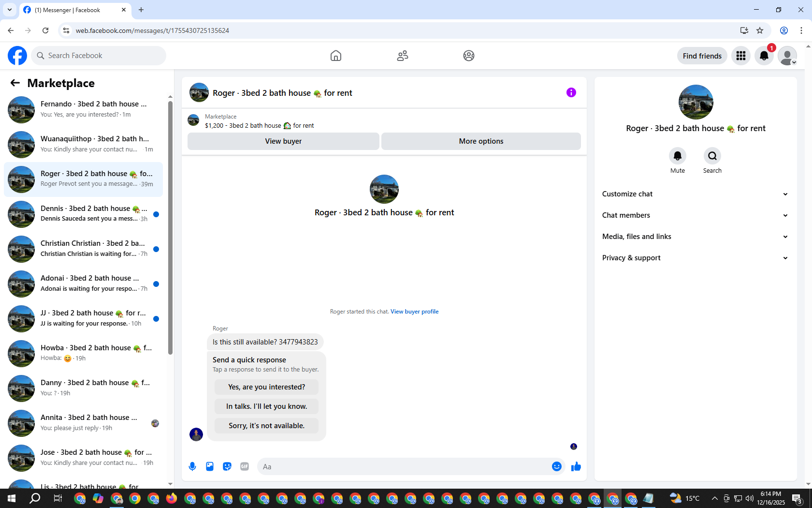The height and width of the screenshot is (508, 812).
Task: Open the purple conversation information icon
Action: [x=571, y=92]
